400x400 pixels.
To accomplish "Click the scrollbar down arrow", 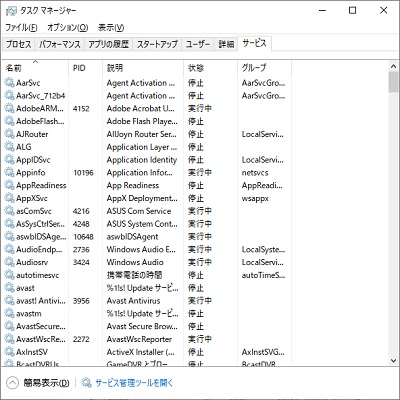I will pyautogui.click(x=393, y=360).
